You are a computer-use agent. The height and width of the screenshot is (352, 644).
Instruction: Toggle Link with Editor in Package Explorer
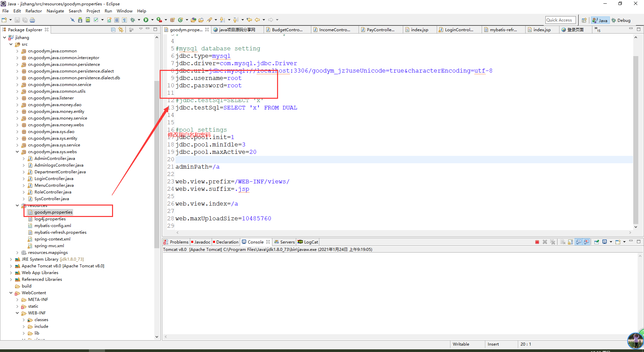(x=121, y=30)
